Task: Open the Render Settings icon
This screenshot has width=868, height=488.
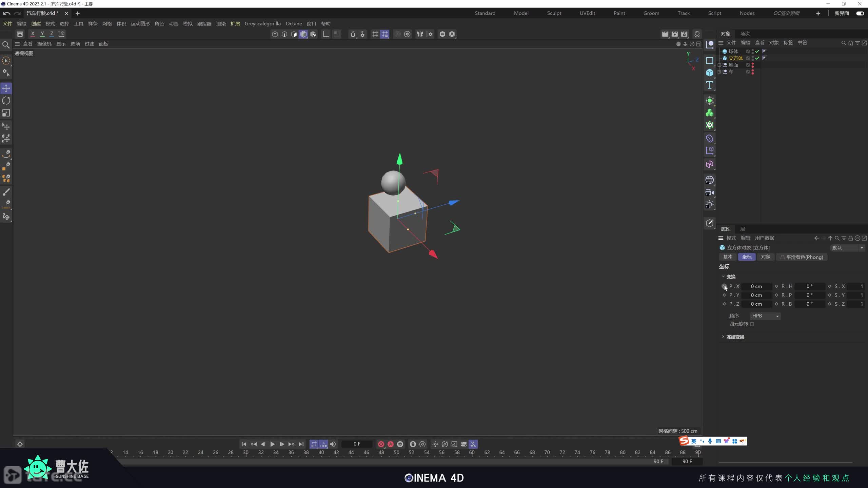Action: click(684, 34)
